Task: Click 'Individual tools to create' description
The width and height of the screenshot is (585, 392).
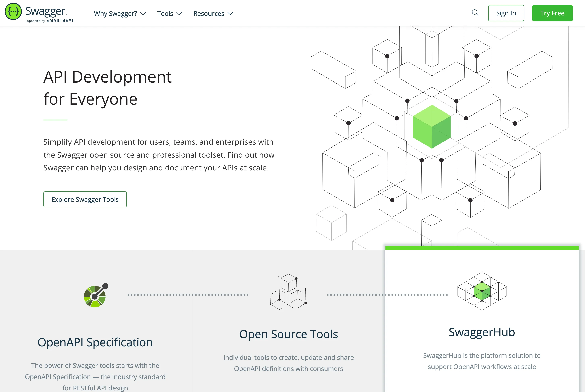Action: click(x=288, y=363)
